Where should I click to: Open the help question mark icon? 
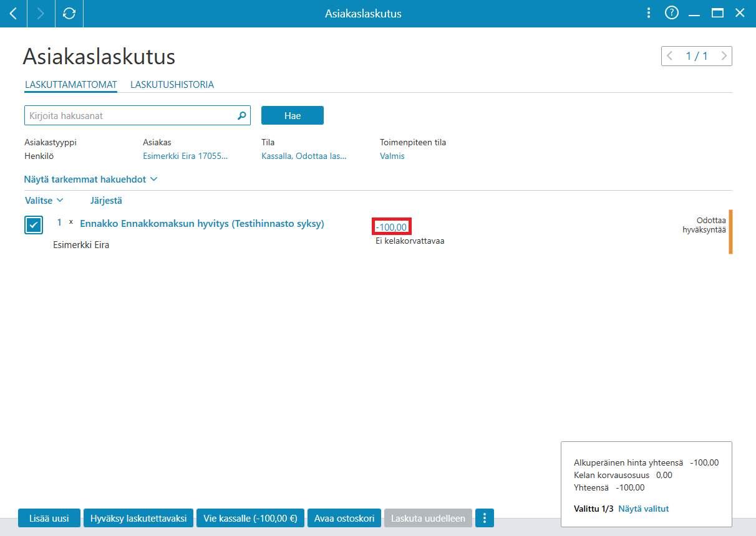[672, 13]
